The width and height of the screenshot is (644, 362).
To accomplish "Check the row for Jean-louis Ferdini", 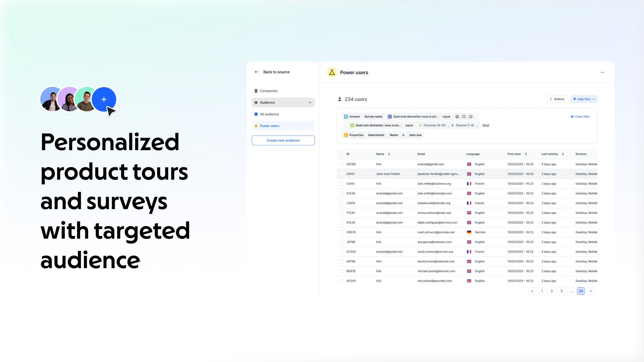I will [341, 174].
